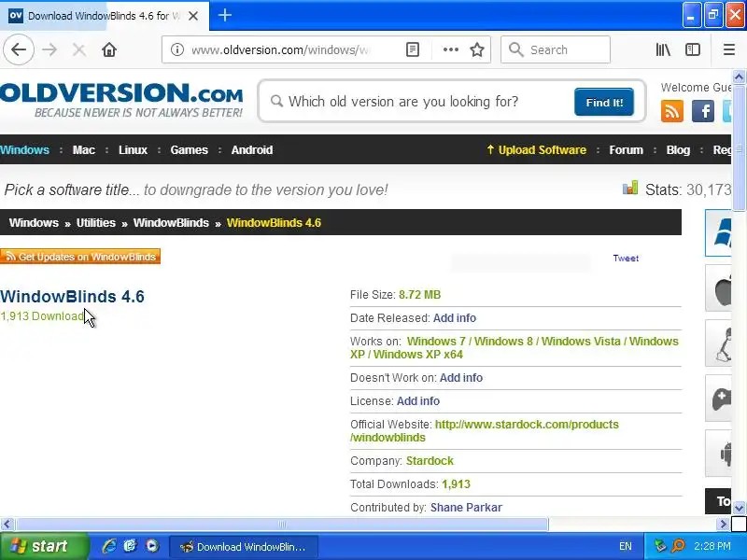Click horizontal scrollbar right arrow
Image resolution: width=747 pixels, height=560 pixels.
point(723,525)
